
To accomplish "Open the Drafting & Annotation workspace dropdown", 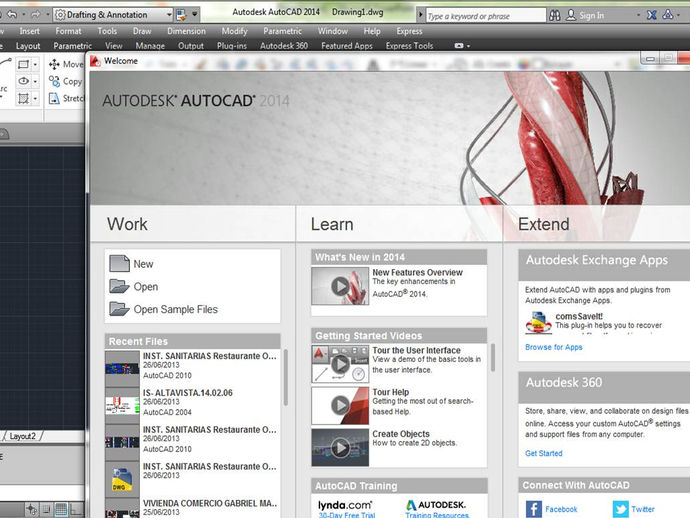I will click(113, 15).
